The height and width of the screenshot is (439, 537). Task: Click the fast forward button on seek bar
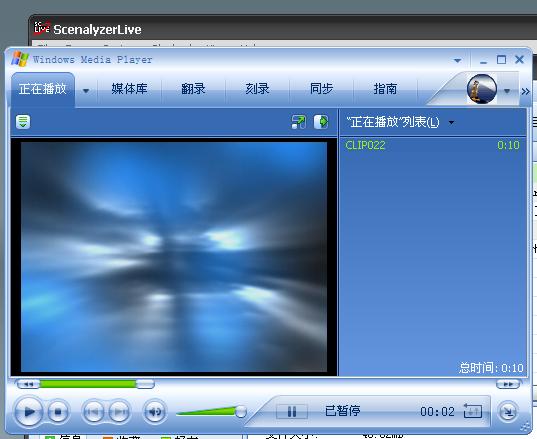click(x=508, y=384)
